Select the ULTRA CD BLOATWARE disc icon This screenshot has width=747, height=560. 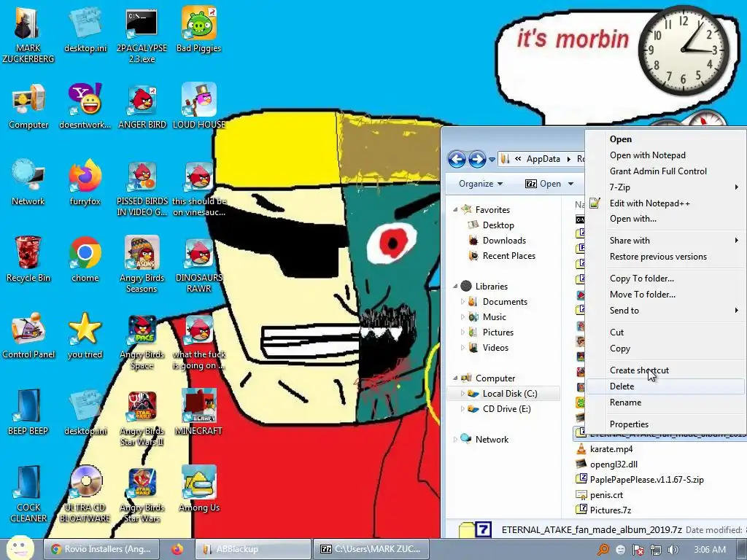pyautogui.click(x=85, y=495)
